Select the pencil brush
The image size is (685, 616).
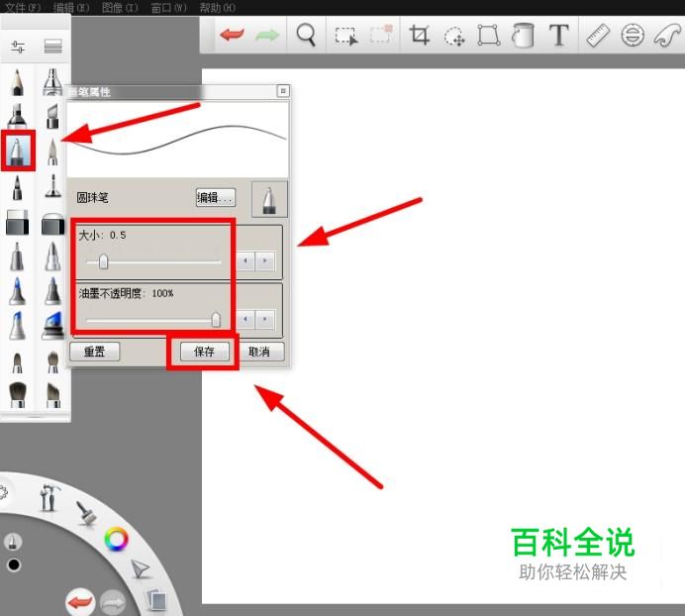(x=17, y=82)
